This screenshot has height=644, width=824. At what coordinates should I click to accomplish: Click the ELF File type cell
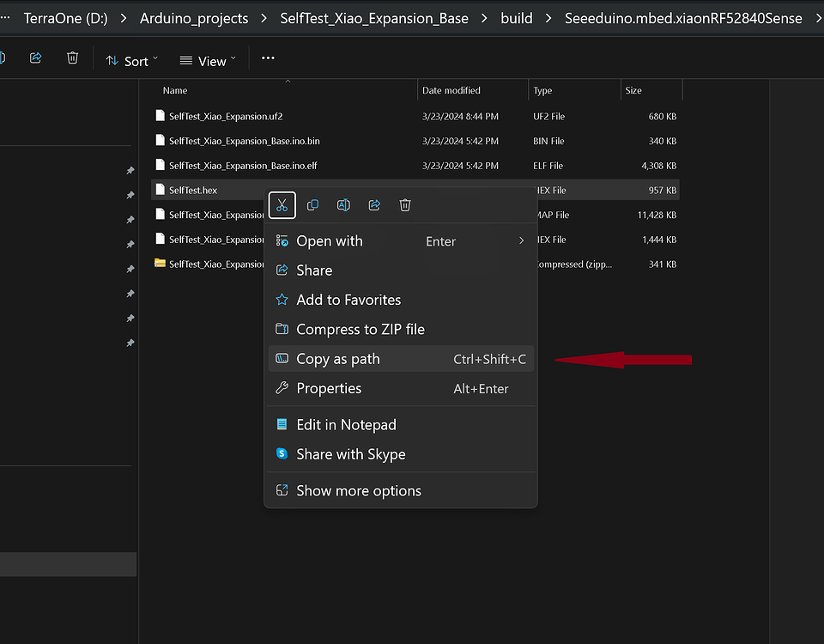[548, 166]
